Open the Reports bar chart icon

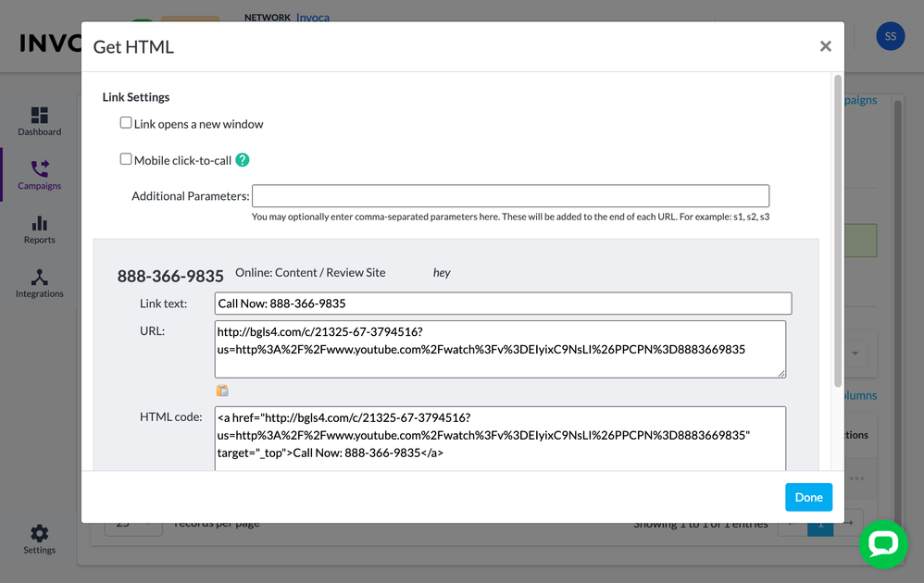39,224
